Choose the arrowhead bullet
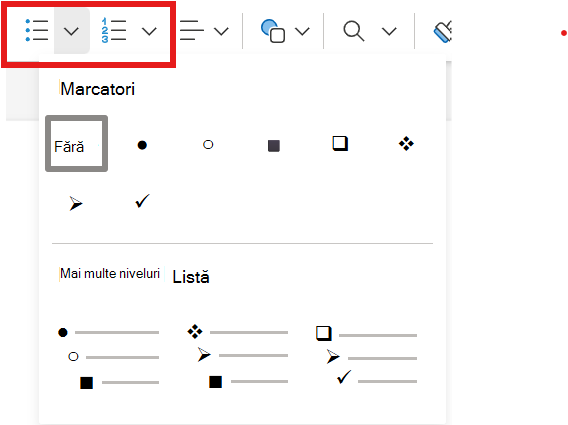The height and width of the screenshot is (425, 568). [x=76, y=204]
